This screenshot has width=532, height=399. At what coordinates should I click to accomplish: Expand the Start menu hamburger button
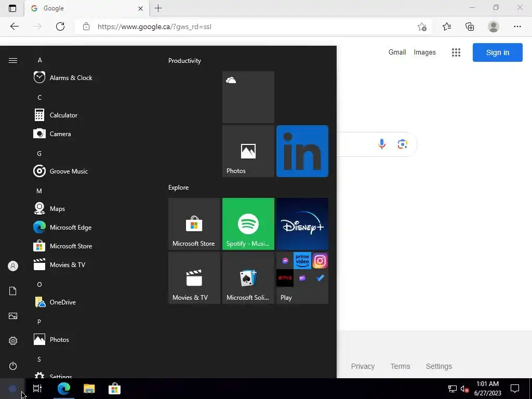pyautogui.click(x=13, y=60)
